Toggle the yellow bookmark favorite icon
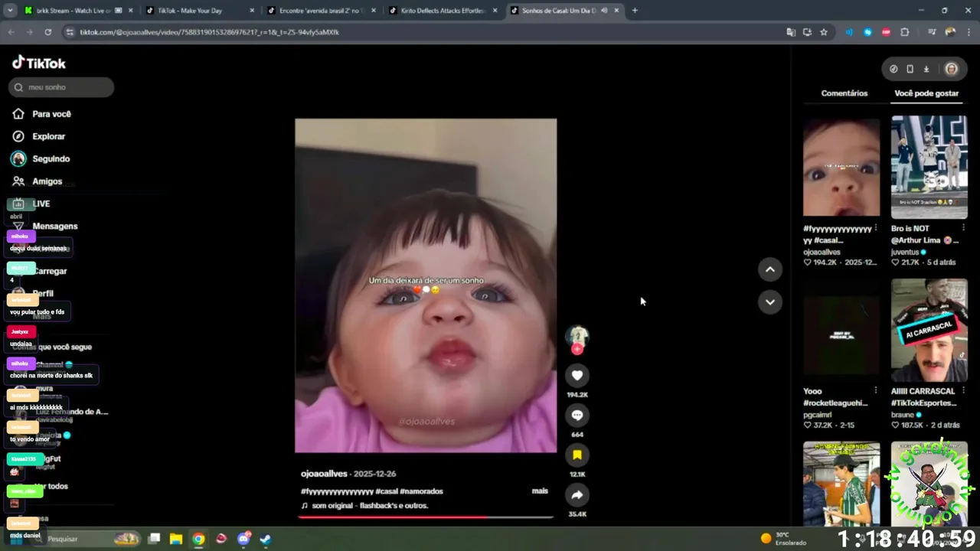Image resolution: width=980 pixels, height=551 pixels. (577, 455)
